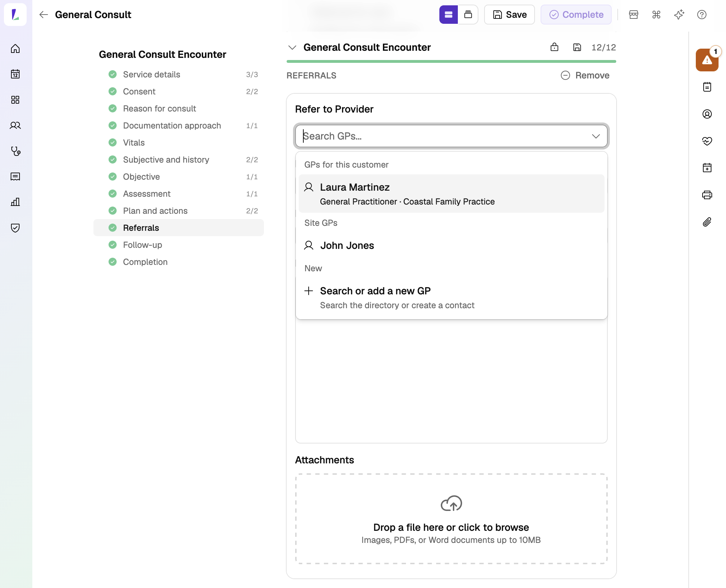The image size is (726, 588).
Task: Click the file drop upload area
Action: click(451, 518)
